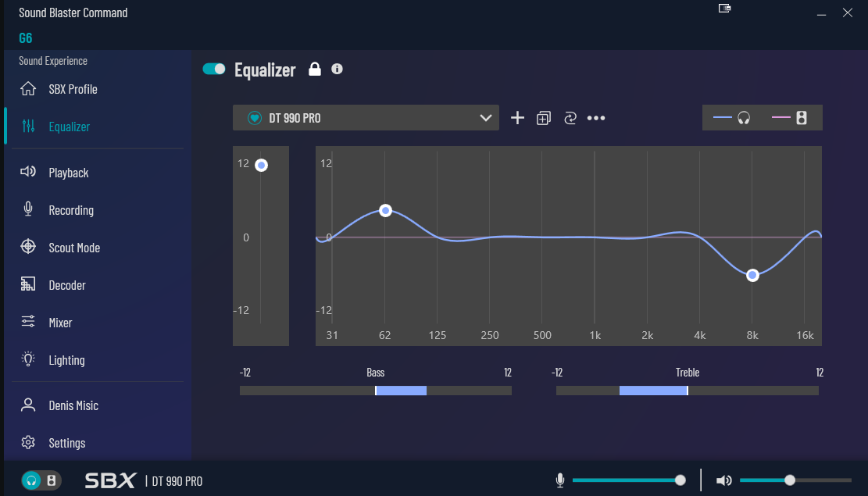The image size is (868, 496).
Task: Add a new equalizer preset with plus
Action: point(517,117)
